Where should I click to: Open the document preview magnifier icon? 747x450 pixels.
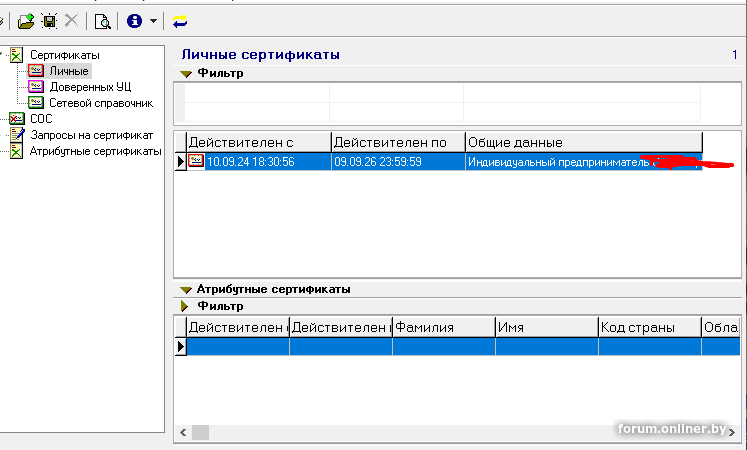tap(102, 21)
